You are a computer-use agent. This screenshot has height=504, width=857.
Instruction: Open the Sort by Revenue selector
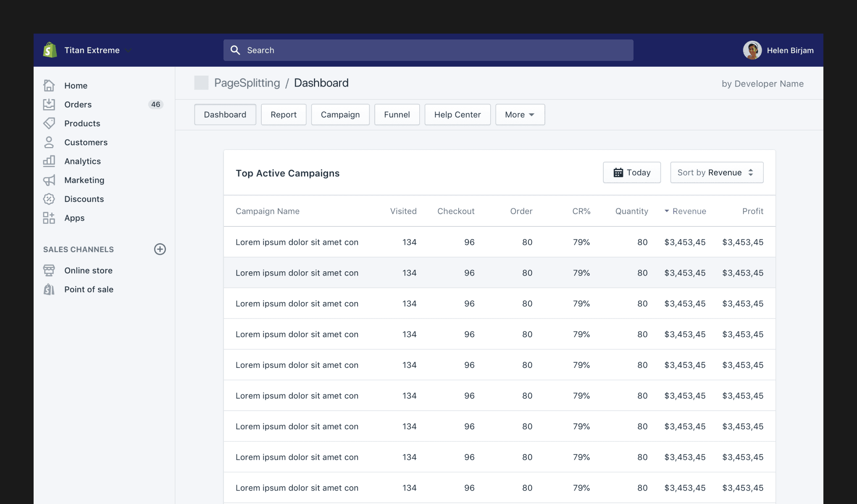tap(716, 173)
